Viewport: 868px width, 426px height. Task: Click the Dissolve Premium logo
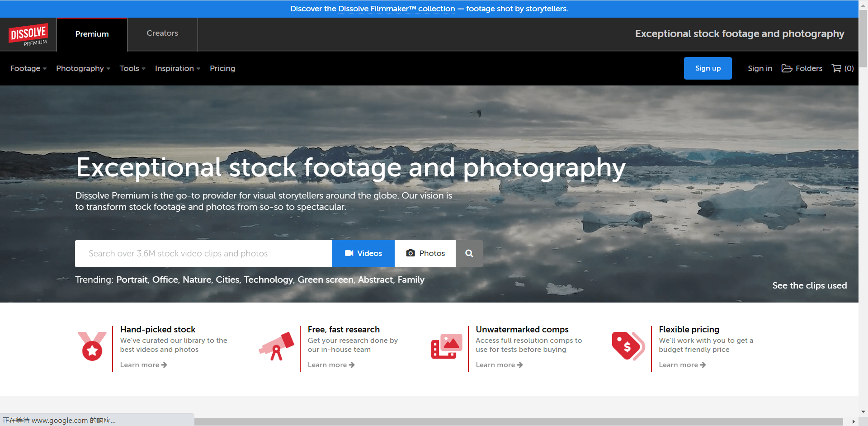pyautogui.click(x=28, y=34)
